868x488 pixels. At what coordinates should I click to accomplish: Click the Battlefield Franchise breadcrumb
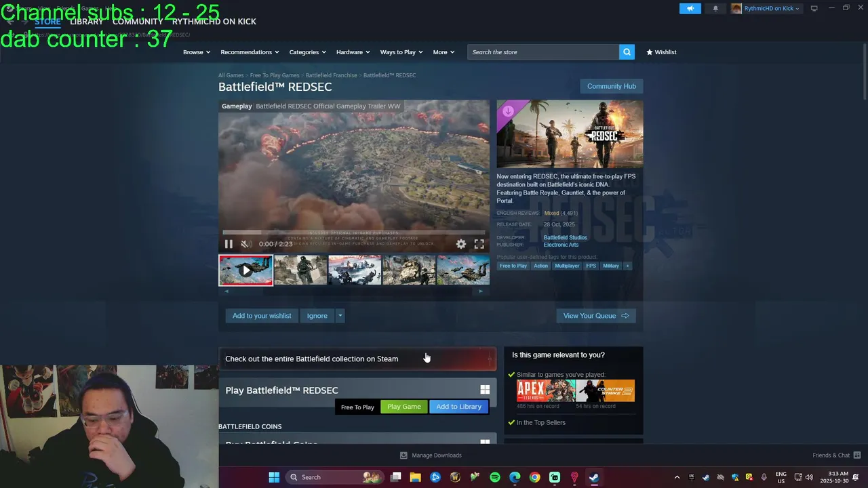[331, 75]
